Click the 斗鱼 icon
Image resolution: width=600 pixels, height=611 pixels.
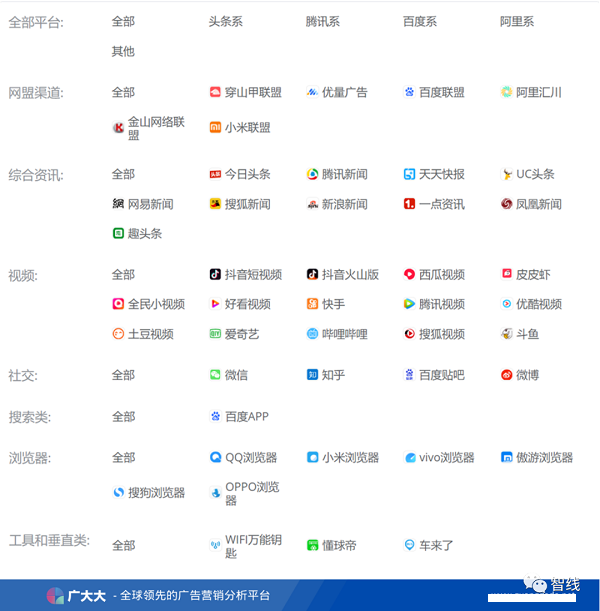pos(506,334)
